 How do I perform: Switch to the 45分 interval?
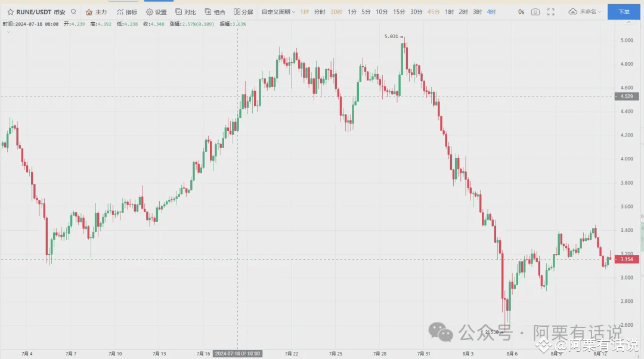[434, 12]
